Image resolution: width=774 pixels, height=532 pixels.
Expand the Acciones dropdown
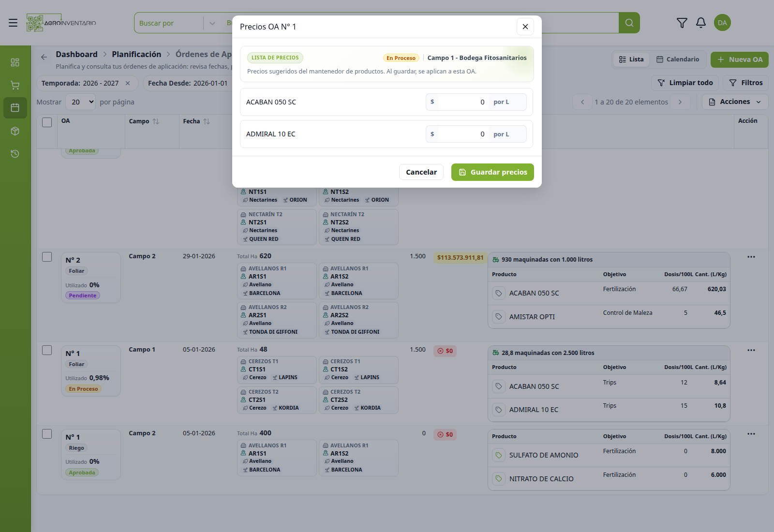pos(735,102)
